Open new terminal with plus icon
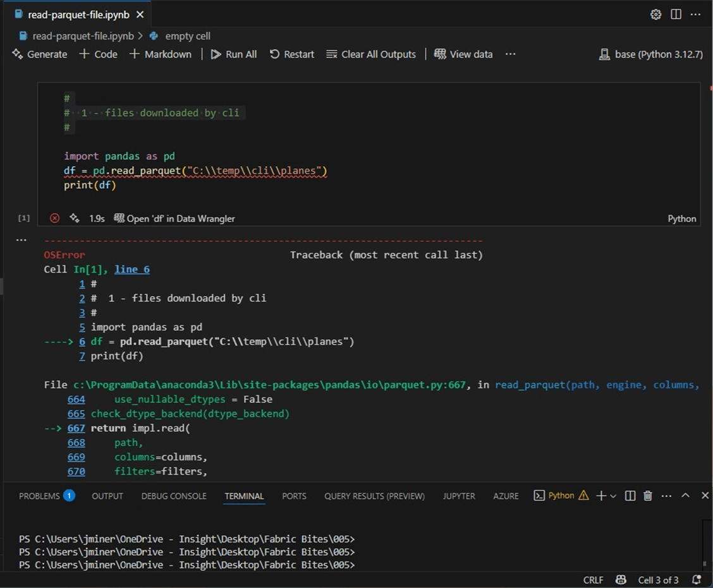The width and height of the screenshot is (713, 588). tap(600, 496)
